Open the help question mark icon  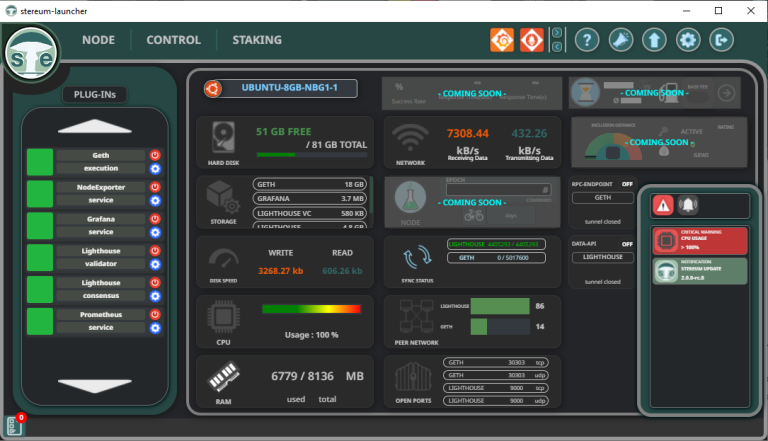pos(587,40)
